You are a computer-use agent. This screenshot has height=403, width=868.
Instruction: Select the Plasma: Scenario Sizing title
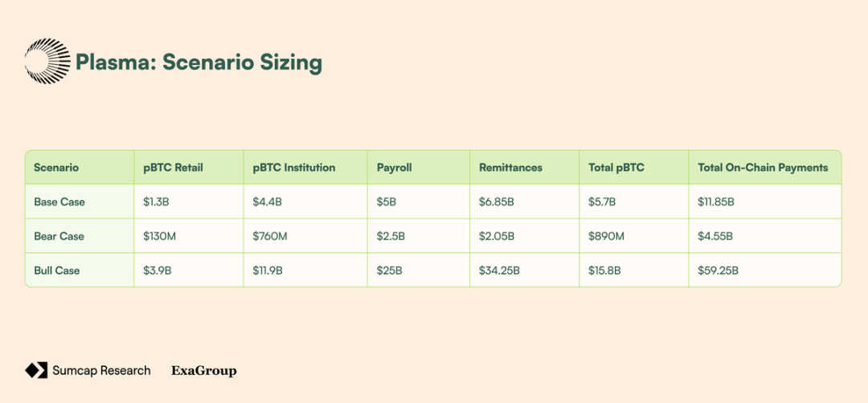(x=199, y=63)
